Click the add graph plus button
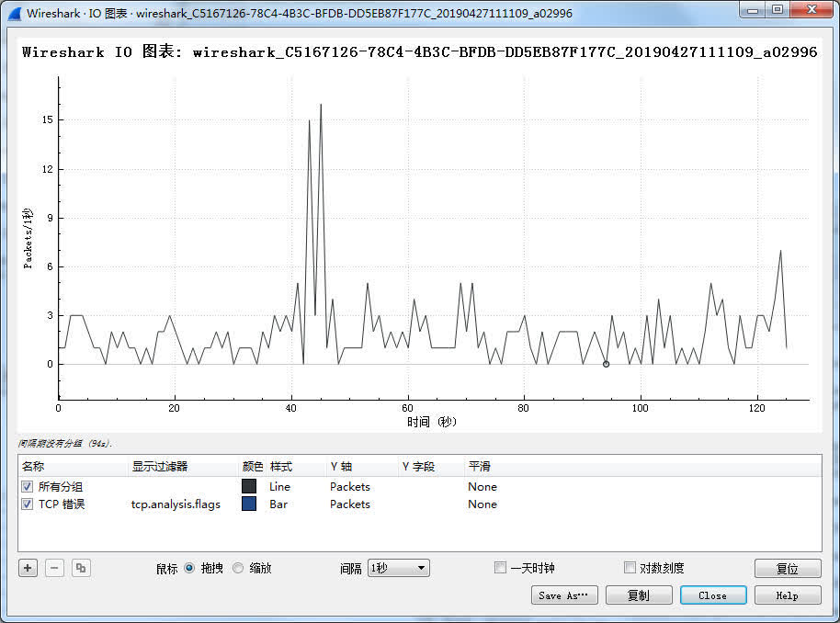The width and height of the screenshot is (840, 623). (x=28, y=568)
